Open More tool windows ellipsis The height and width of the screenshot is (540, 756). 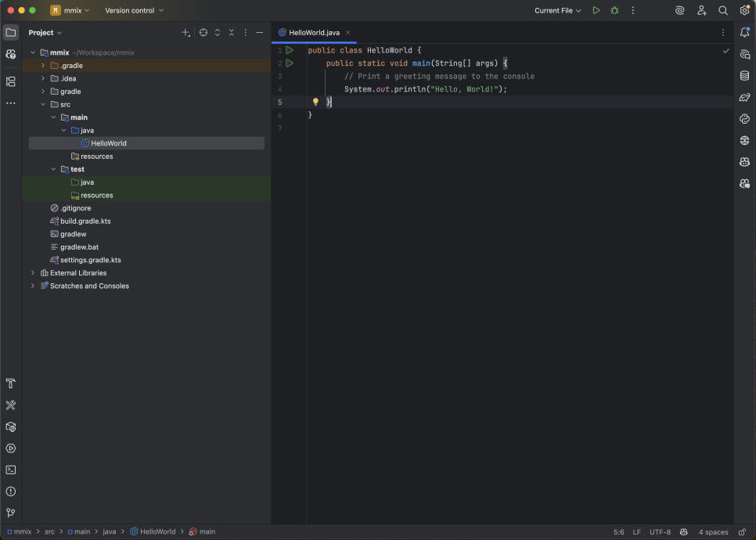11,103
